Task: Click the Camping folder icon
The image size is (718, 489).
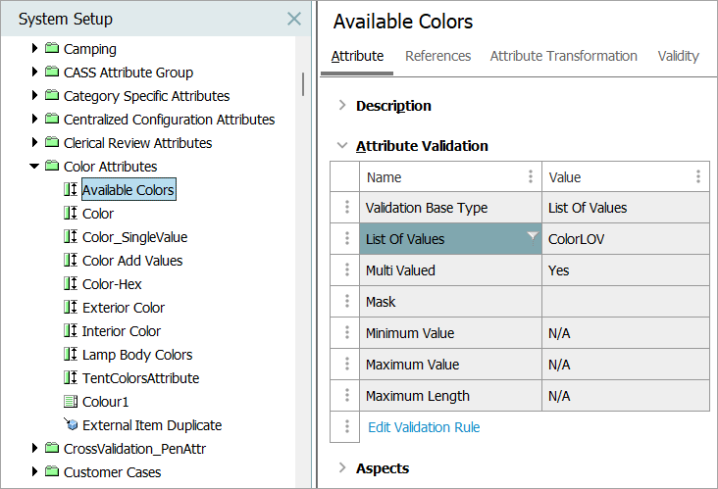Action: [x=52, y=48]
